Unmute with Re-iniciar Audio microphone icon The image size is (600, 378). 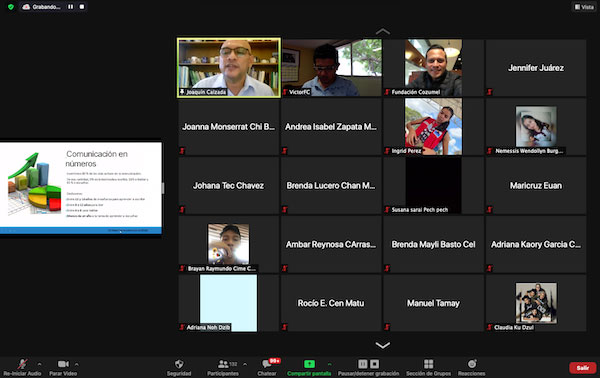click(22, 364)
